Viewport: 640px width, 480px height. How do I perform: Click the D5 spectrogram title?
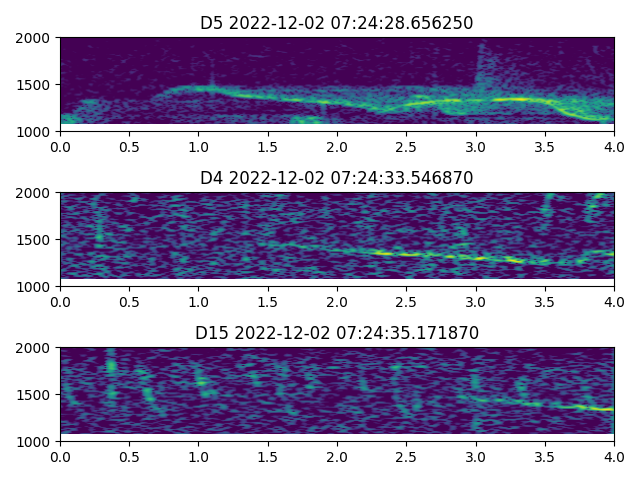337,23
